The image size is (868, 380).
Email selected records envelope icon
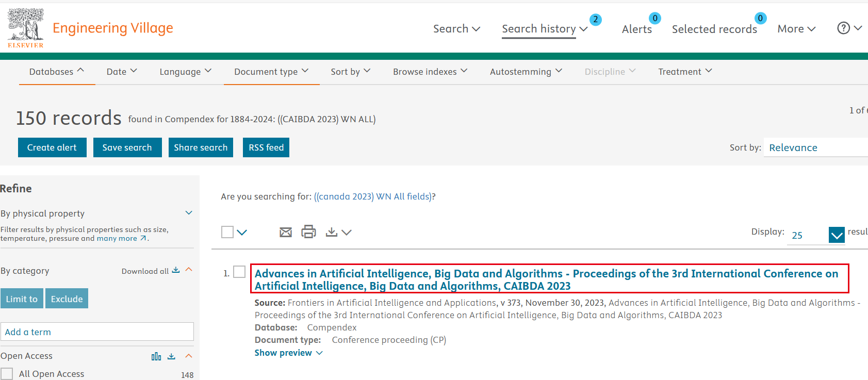pos(286,233)
